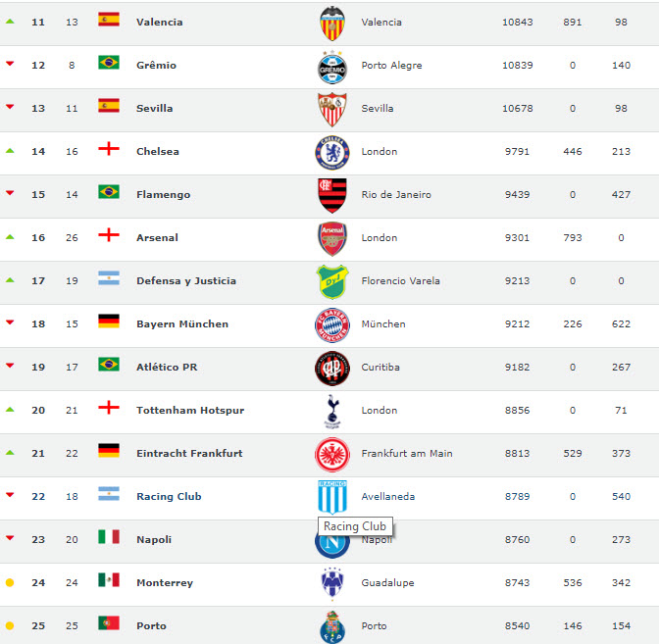Viewport: 659px width, 644px height.
Task: Open the Defensa y Justicia team link
Action: [x=186, y=281]
